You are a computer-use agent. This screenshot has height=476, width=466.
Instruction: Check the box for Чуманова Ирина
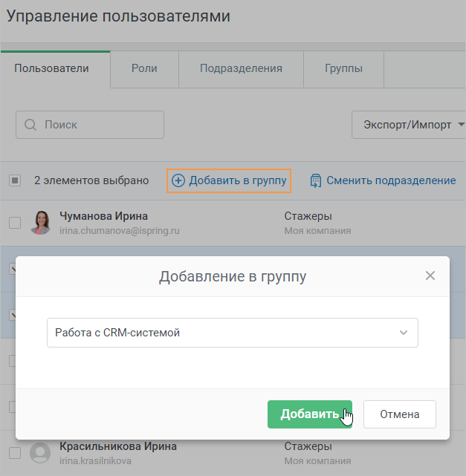tap(15, 223)
